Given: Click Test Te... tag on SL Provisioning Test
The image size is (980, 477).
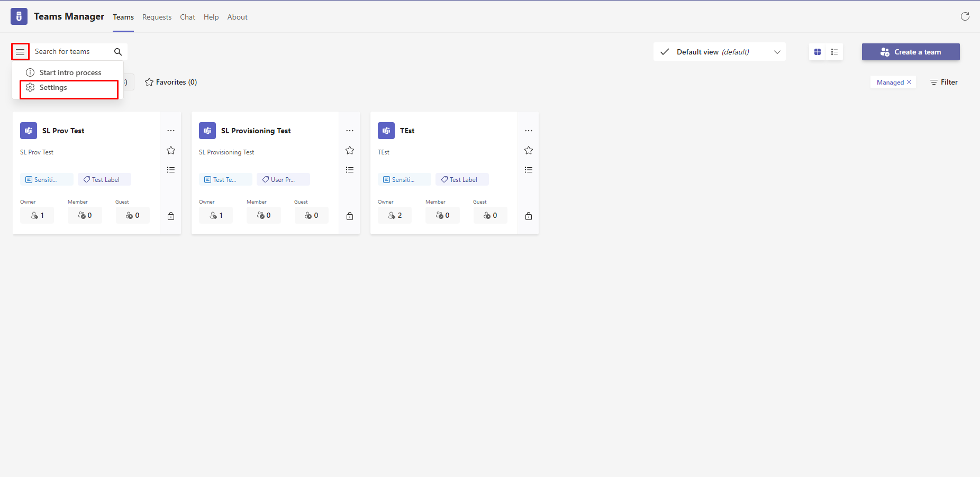Looking at the screenshot, I should pyautogui.click(x=225, y=179).
